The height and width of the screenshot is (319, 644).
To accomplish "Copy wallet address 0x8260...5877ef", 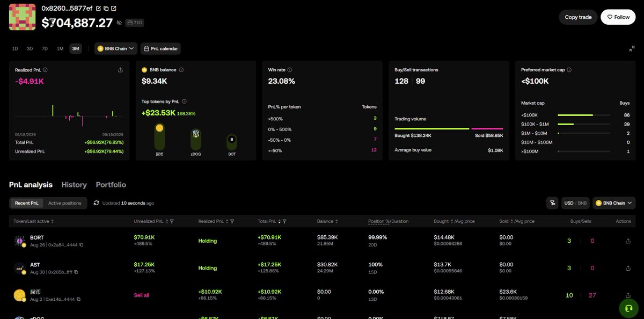I will 106,9.
